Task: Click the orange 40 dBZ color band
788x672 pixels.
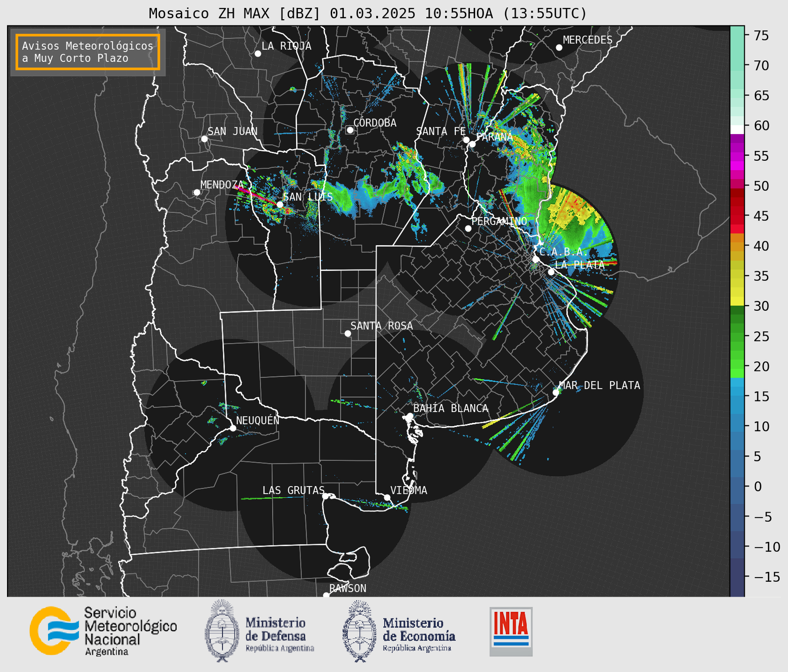Action: [x=737, y=246]
